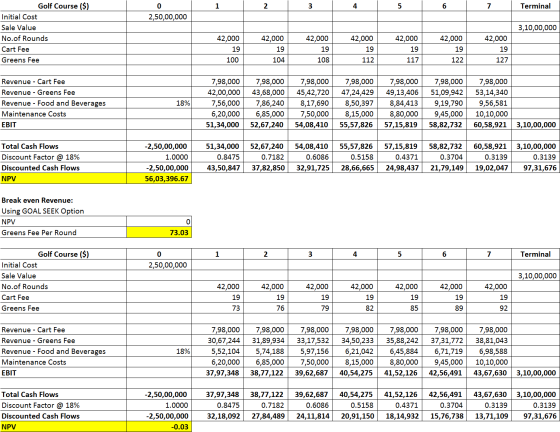Select discounted cash flow cell 20,91,150

click(x=355, y=416)
